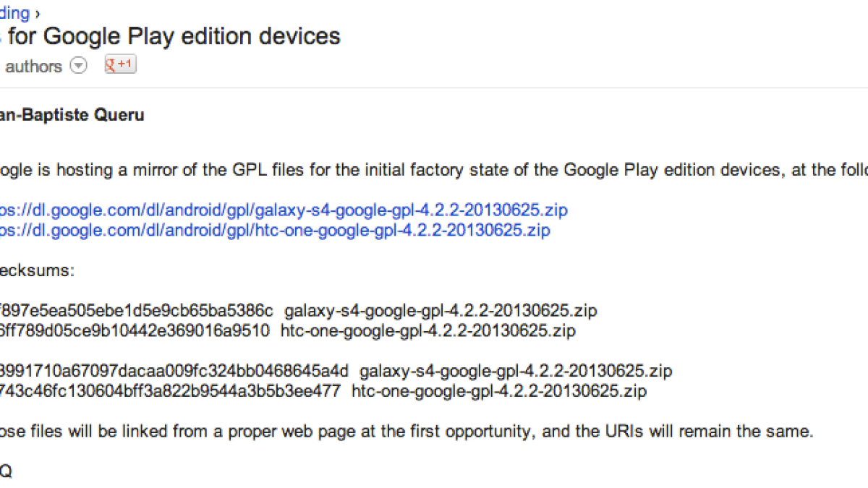
Task: Click galaxy-s4 filename beside the 8645a4d hash
Action: tap(516, 372)
